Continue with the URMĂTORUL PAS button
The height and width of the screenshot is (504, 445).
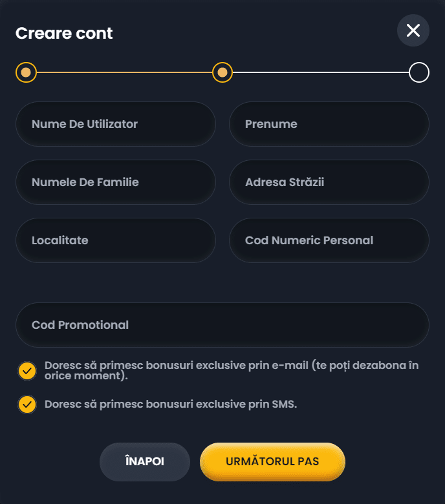(x=272, y=461)
